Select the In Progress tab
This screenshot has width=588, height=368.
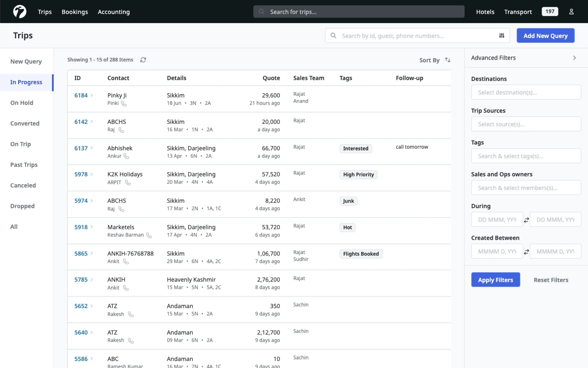[26, 82]
